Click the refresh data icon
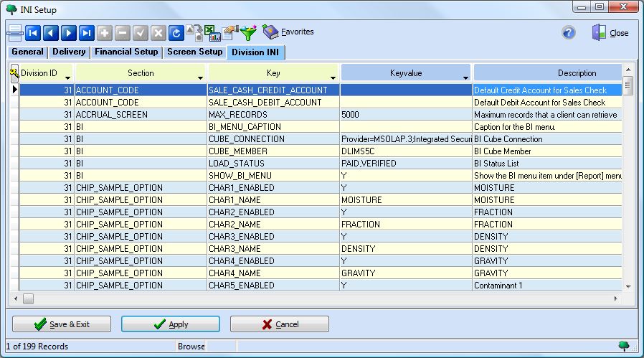644x358 pixels. [x=176, y=33]
